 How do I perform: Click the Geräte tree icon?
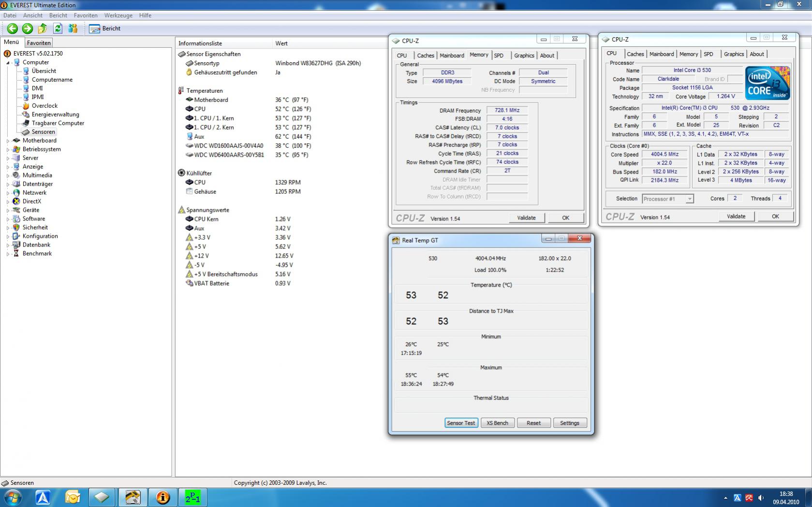pyautogui.click(x=16, y=210)
